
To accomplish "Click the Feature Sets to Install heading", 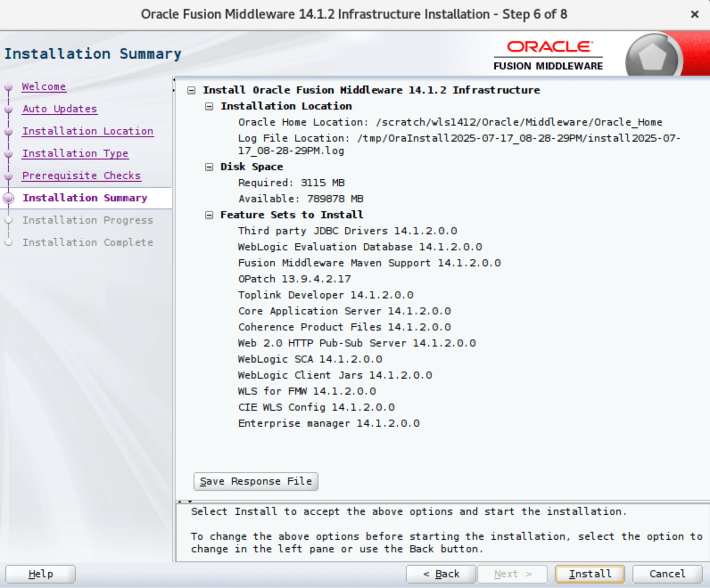I will 292,215.
